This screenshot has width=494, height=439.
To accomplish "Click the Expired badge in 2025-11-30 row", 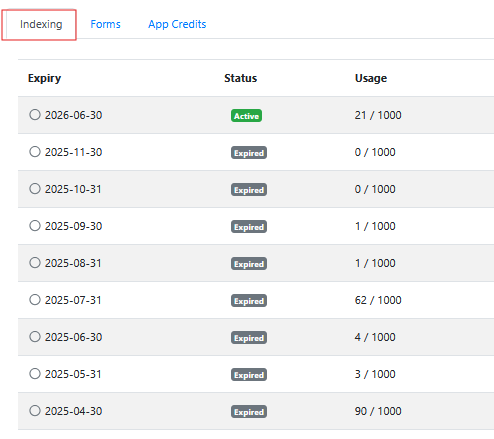I will 249,153.
